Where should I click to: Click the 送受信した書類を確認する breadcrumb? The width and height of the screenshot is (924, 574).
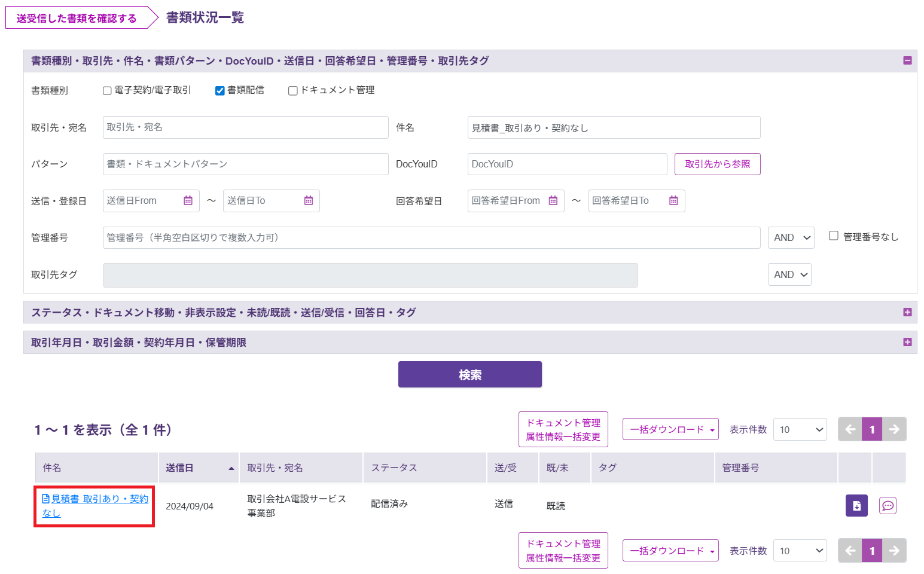point(77,19)
